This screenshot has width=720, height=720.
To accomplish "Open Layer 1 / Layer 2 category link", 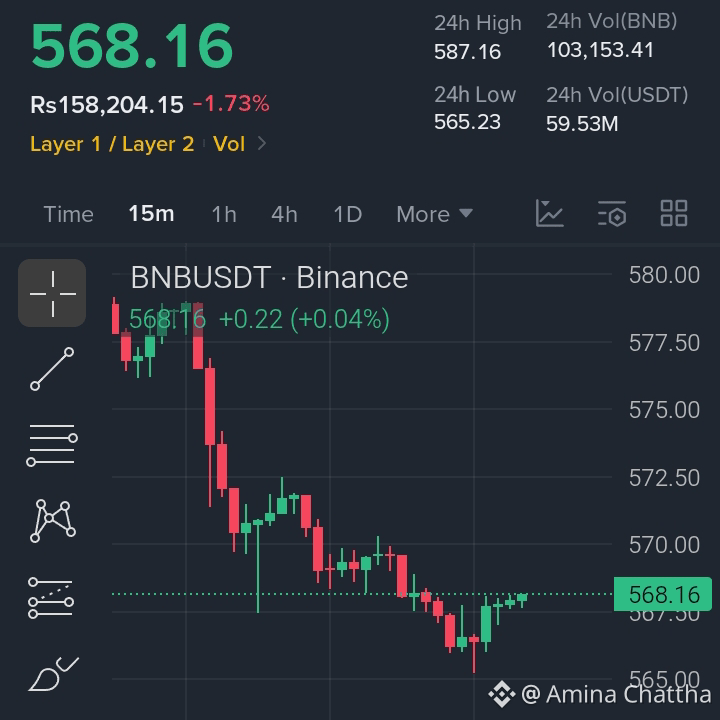I will point(112,144).
